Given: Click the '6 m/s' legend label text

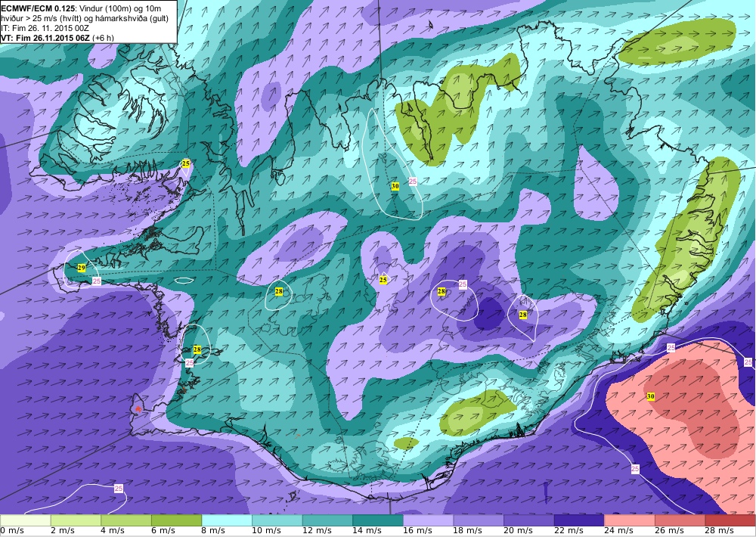Looking at the screenshot, I should tap(163, 531).
